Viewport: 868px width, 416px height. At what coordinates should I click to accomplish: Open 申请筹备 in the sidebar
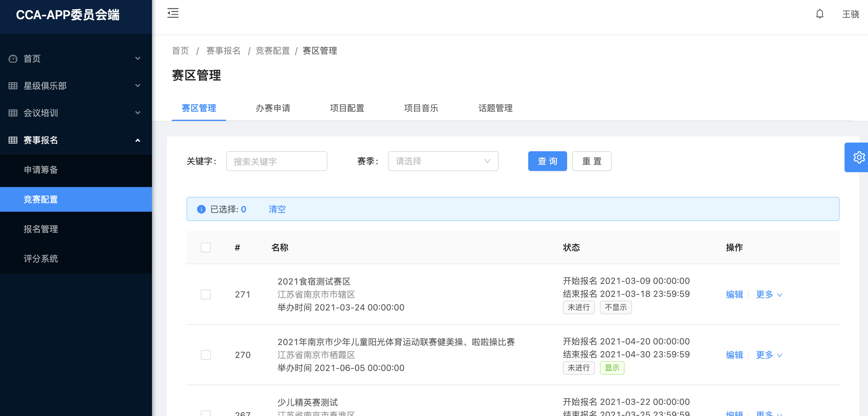[x=76, y=170]
